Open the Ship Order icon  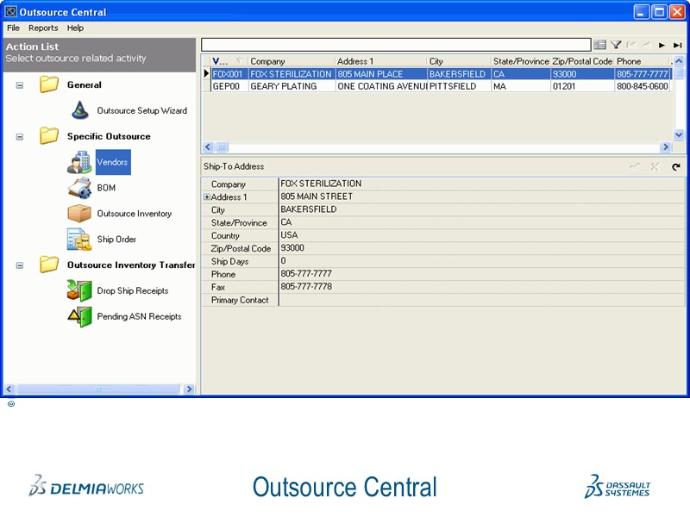79,239
